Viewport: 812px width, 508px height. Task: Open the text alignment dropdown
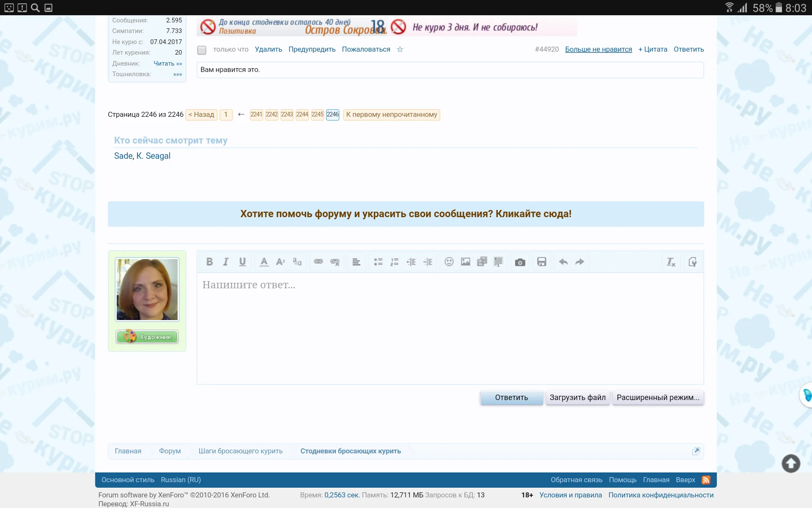point(356,262)
